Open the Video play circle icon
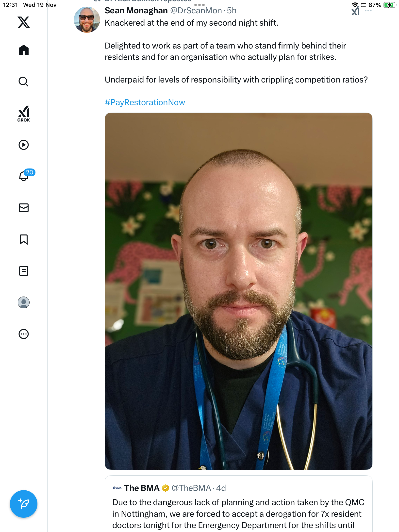The image size is (399, 532). coord(24,145)
